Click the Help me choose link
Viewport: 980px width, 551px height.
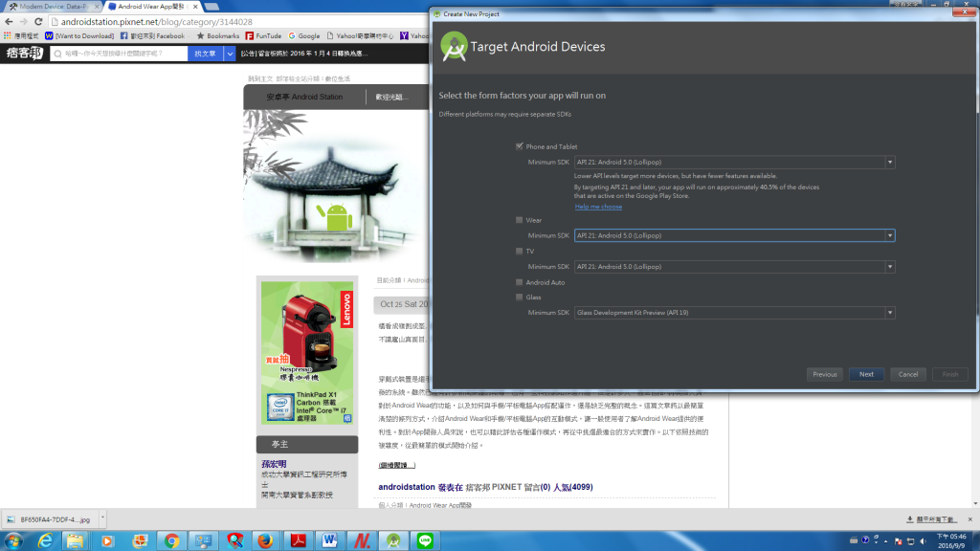point(598,207)
